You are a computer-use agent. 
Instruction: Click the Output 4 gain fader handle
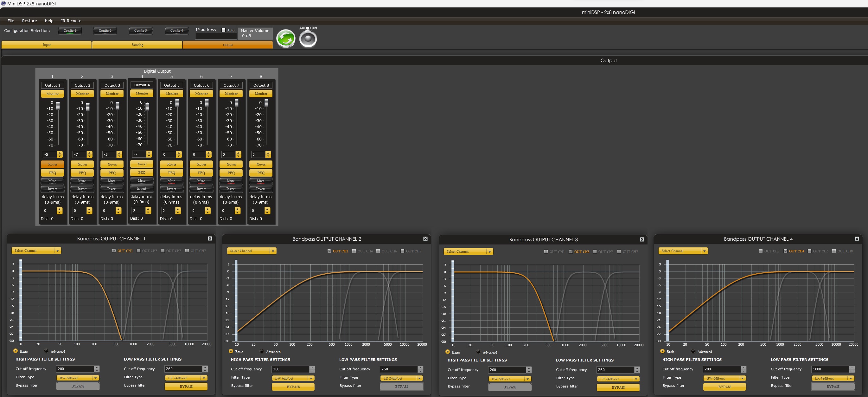[147, 107]
